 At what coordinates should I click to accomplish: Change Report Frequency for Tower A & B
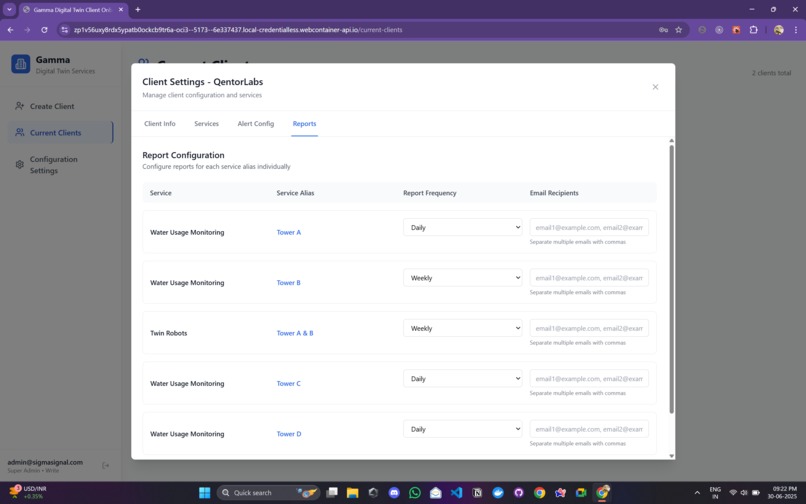click(463, 328)
